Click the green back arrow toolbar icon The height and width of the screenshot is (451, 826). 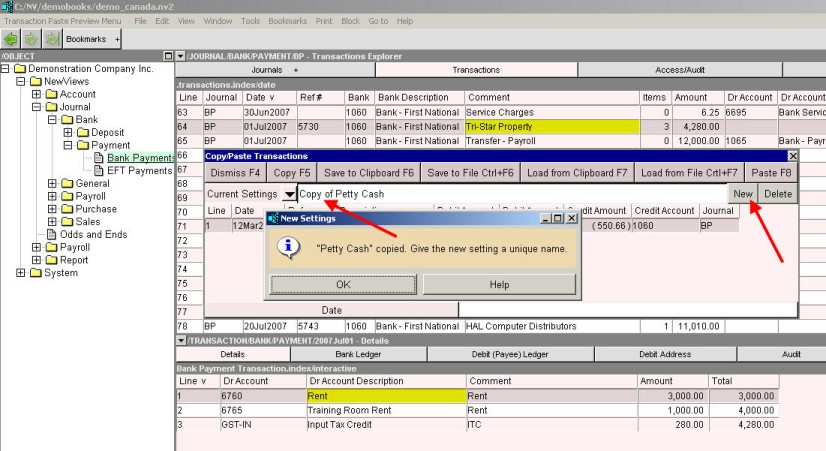(x=11, y=39)
